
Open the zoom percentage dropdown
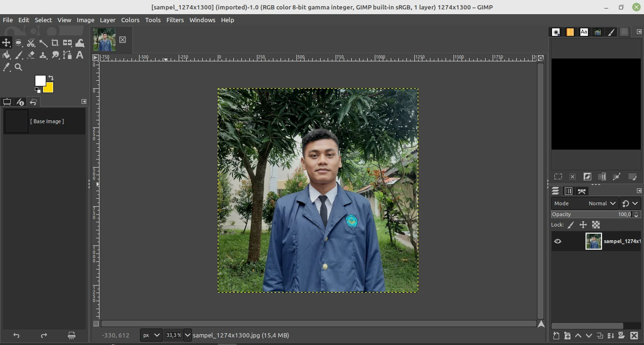[187, 335]
